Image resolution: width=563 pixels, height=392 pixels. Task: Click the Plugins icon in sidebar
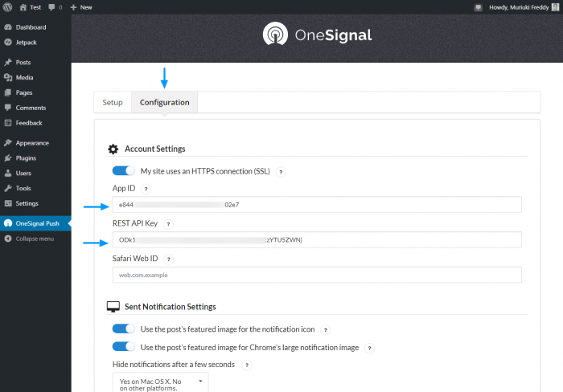[x=8, y=158]
